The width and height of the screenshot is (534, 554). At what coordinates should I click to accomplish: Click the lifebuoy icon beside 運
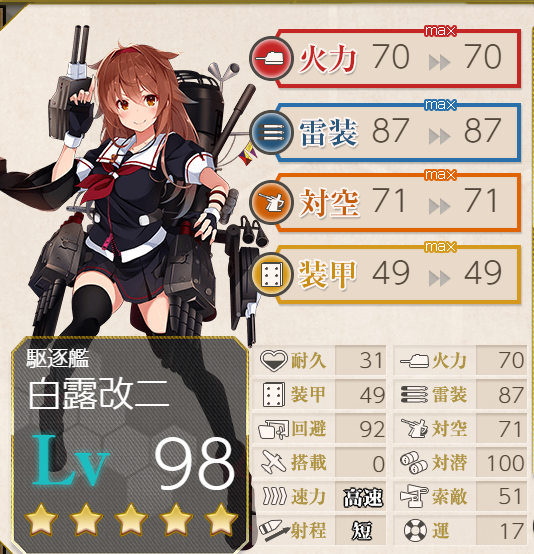415,531
